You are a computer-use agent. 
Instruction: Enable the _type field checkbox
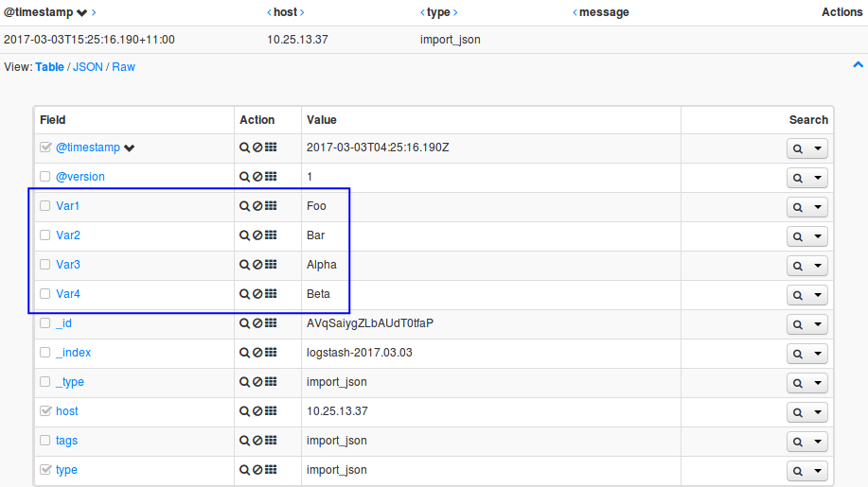[x=44, y=382]
